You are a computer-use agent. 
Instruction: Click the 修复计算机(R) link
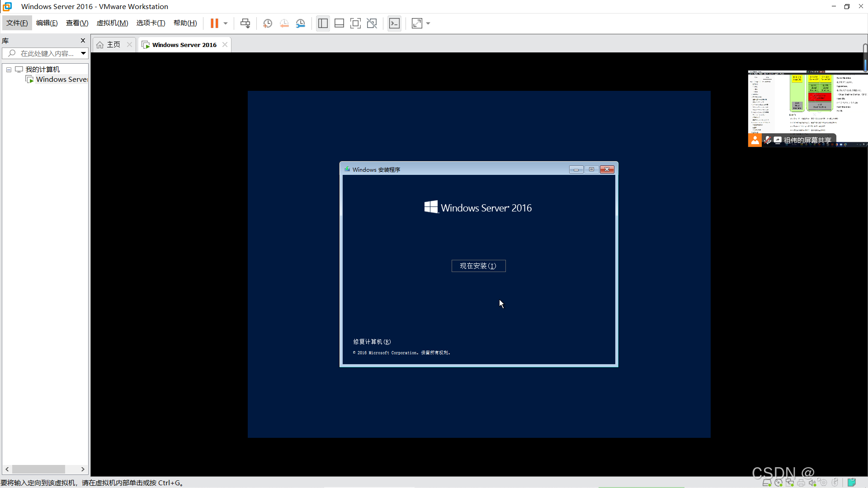[x=372, y=342]
